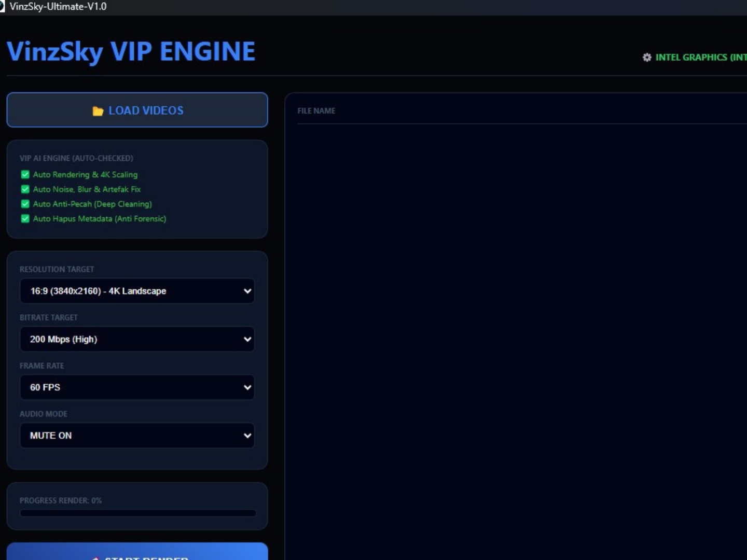Click the Progress Render bar

138,513
